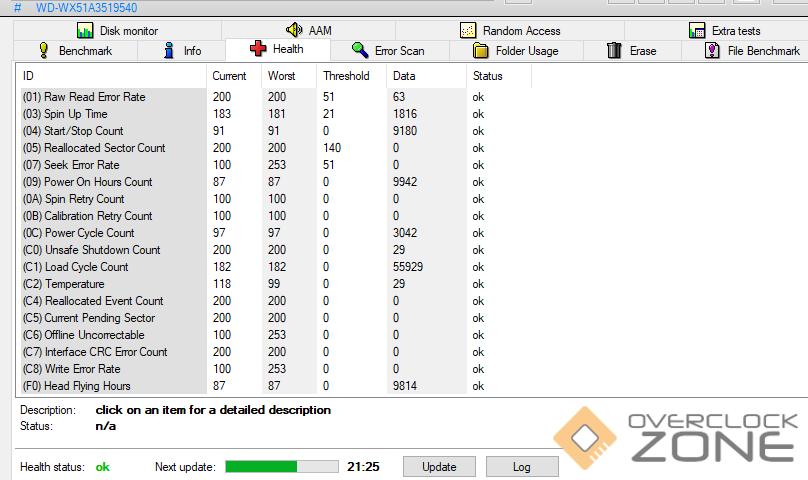The image size is (808, 480).
Task: Click the Info tab icon
Action: click(169, 51)
